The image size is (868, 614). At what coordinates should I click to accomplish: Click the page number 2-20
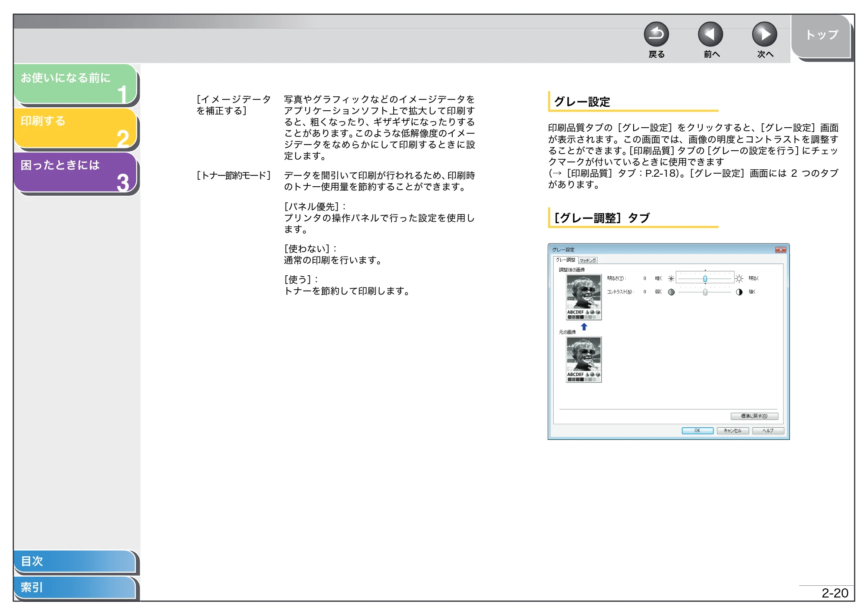pos(835,593)
